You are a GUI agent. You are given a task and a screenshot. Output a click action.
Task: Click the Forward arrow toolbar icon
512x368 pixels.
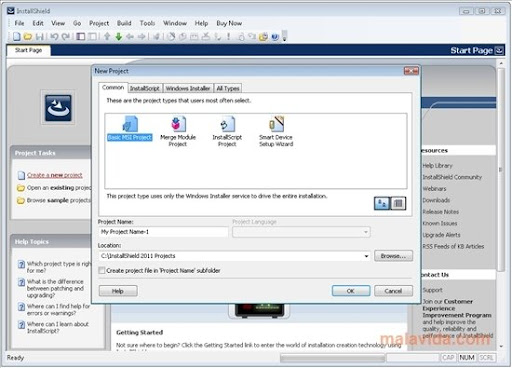click(x=142, y=36)
